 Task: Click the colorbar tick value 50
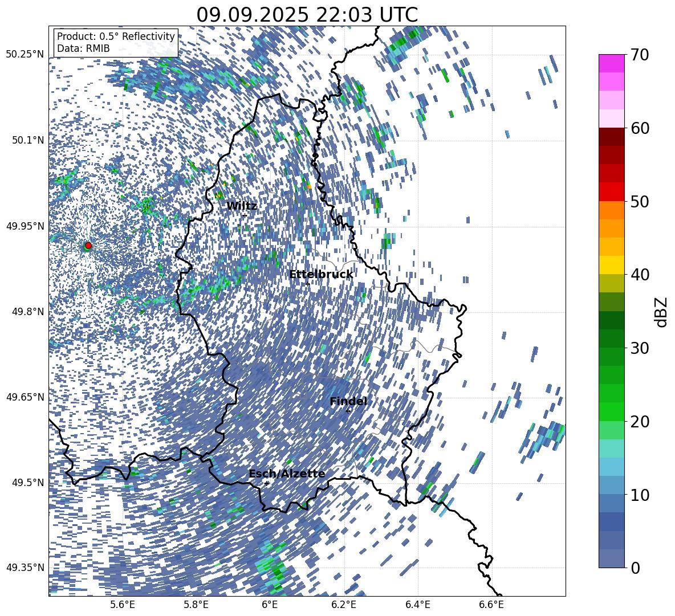640,201
